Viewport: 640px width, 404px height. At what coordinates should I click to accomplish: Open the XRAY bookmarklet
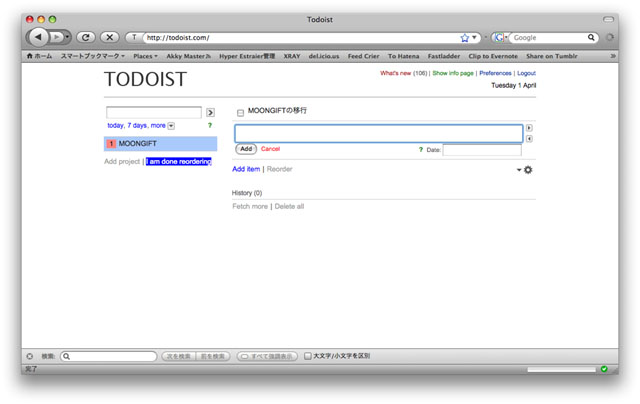coord(292,56)
